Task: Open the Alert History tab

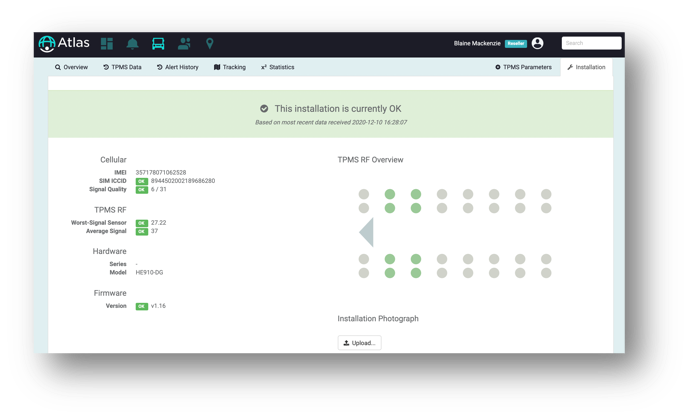Action: pyautogui.click(x=178, y=67)
